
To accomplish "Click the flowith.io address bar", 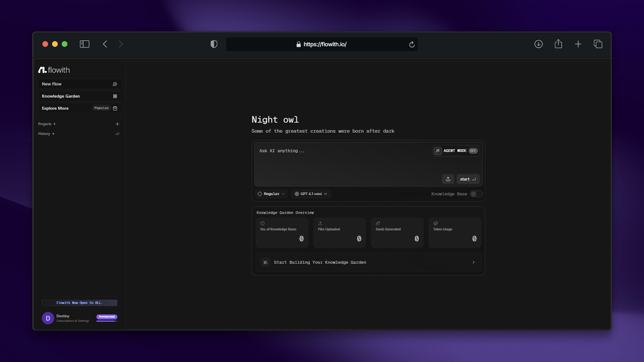I will click(x=322, y=44).
